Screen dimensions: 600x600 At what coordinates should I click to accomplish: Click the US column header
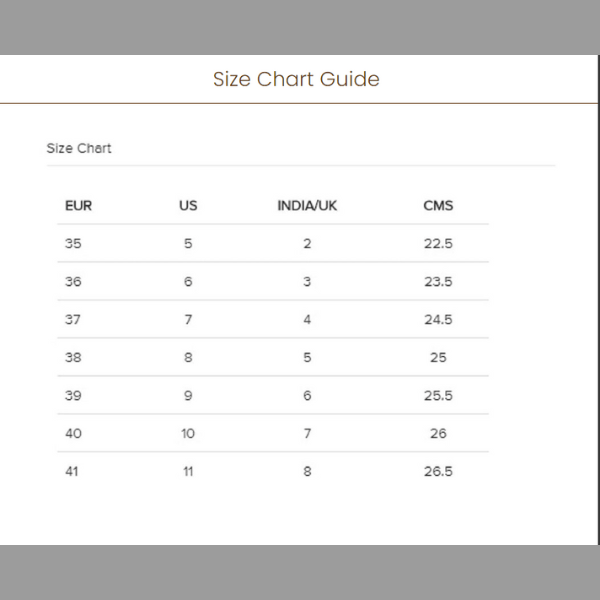coord(188,206)
